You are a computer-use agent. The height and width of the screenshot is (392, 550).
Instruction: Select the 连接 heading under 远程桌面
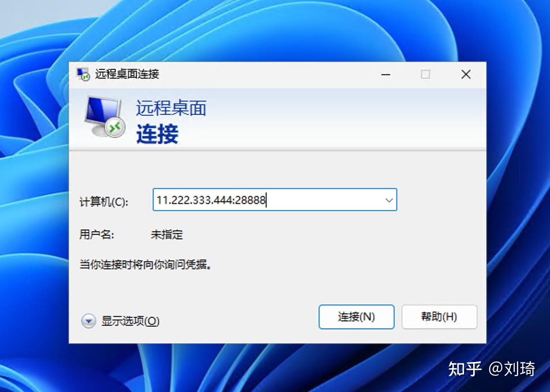click(x=158, y=135)
